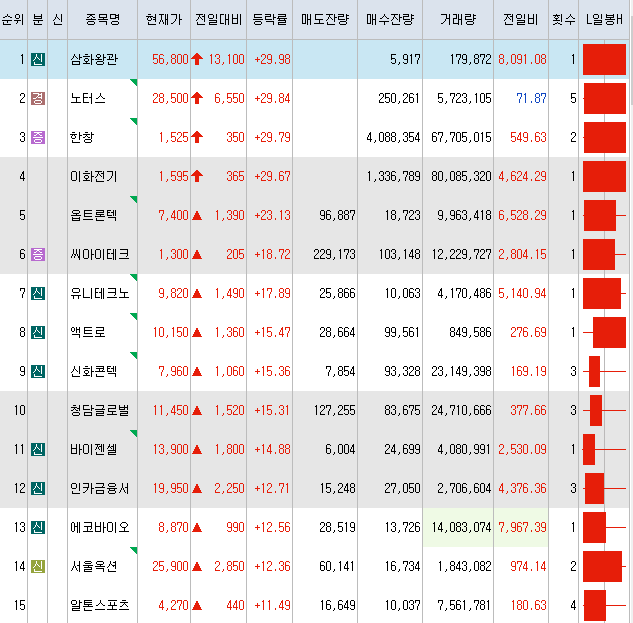Screen dimensions: 633x623
Task: Click rising triangle icon in 옵트론텍 row
Action: coord(197,216)
